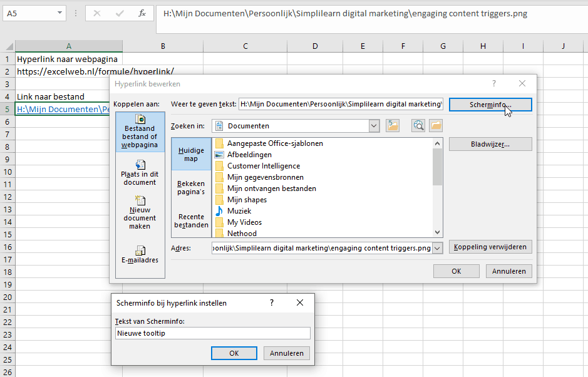Select the 'E-mailadres' link type
588x377 pixels.
[x=140, y=255]
